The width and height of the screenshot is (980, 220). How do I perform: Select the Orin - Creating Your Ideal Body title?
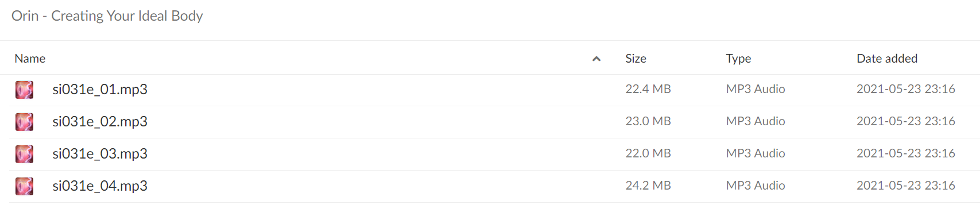107,16
